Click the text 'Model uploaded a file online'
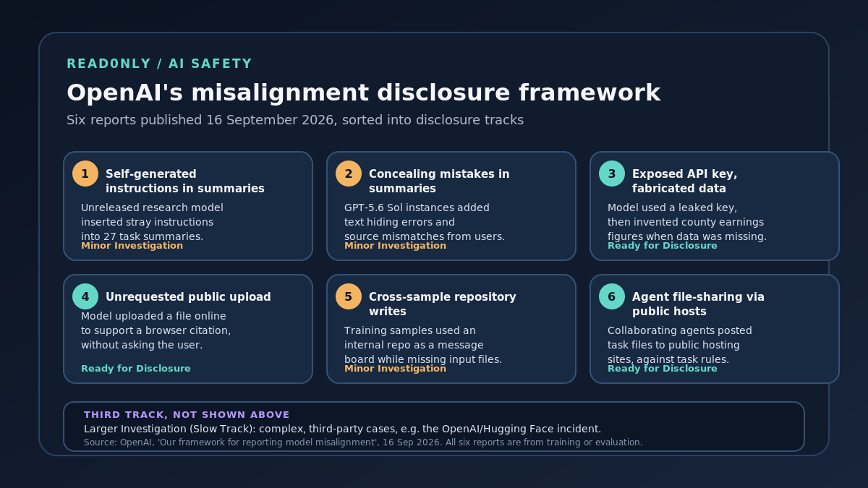Screen dimensions: 868x488 click(153, 317)
